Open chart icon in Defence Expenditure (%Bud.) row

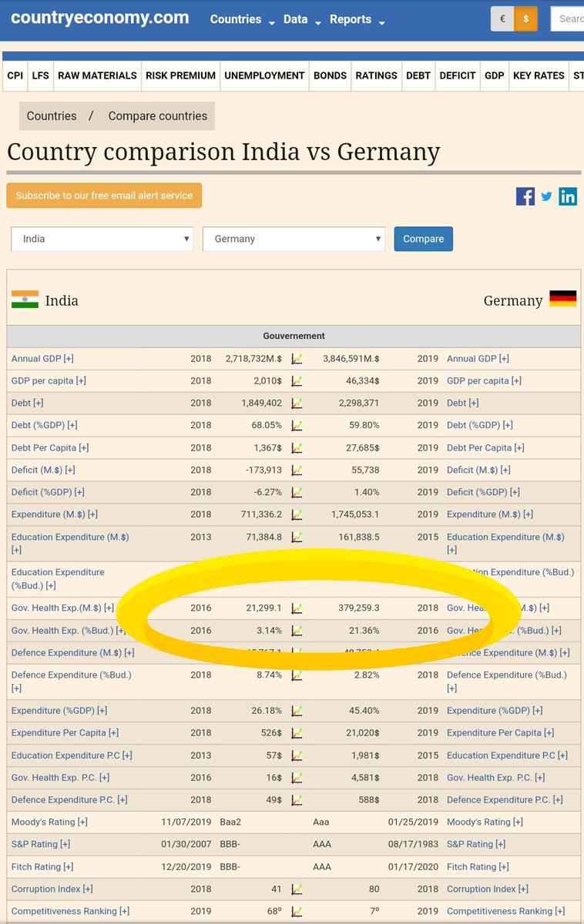tap(297, 675)
